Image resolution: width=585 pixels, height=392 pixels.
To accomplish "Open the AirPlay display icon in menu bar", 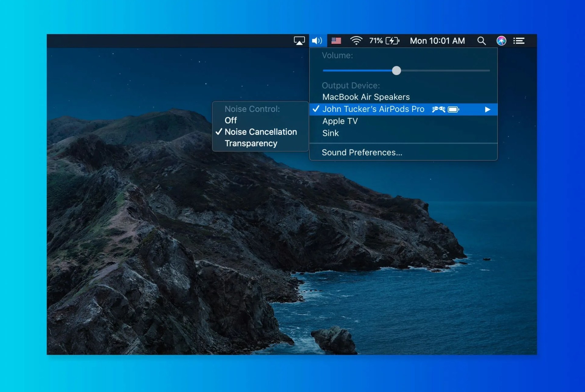I will coord(299,41).
